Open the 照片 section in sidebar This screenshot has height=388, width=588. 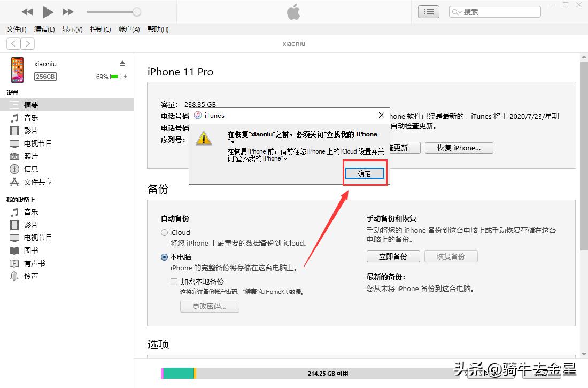point(31,156)
